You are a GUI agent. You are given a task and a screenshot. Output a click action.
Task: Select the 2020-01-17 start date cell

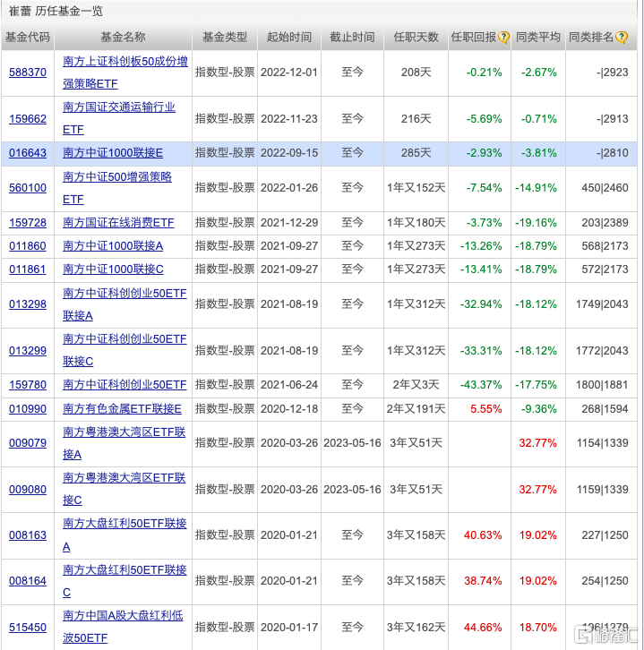289,628
